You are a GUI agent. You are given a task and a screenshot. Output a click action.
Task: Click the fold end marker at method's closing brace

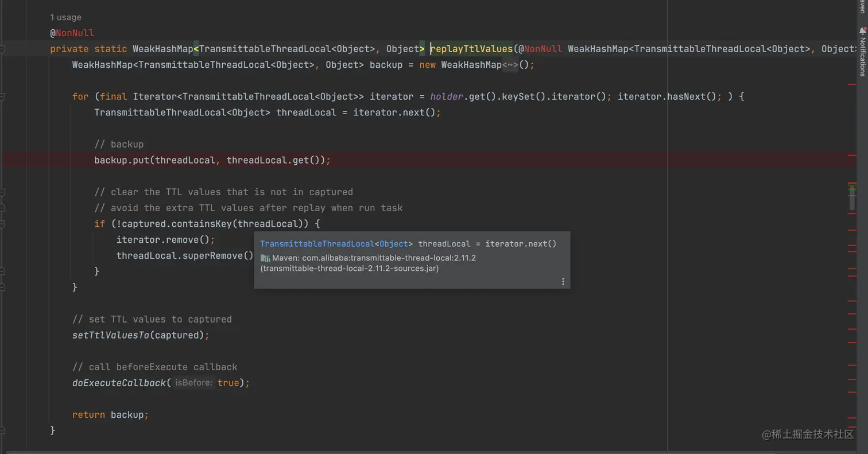(2, 430)
